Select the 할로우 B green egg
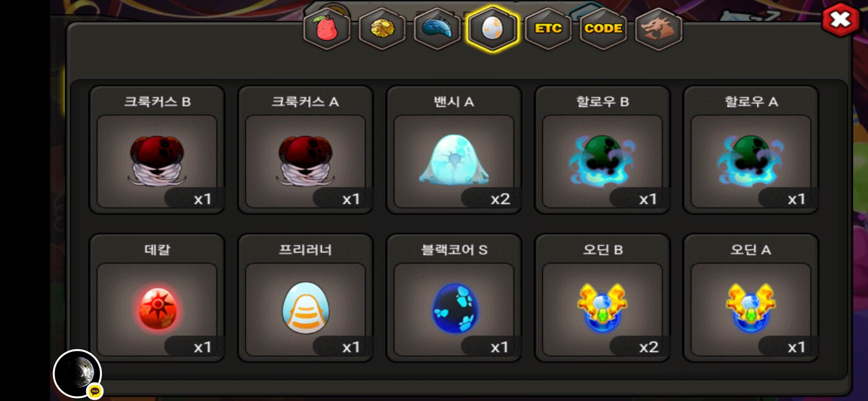The height and width of the screenshot is (401, 868). [602, 150]
